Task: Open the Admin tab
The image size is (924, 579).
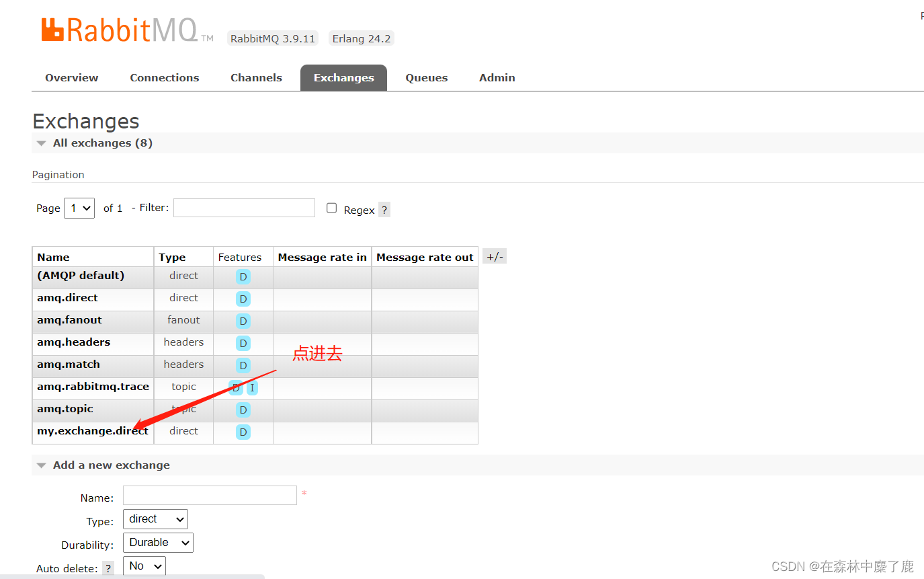Action: pyautogui.click(x=497, y=77)
